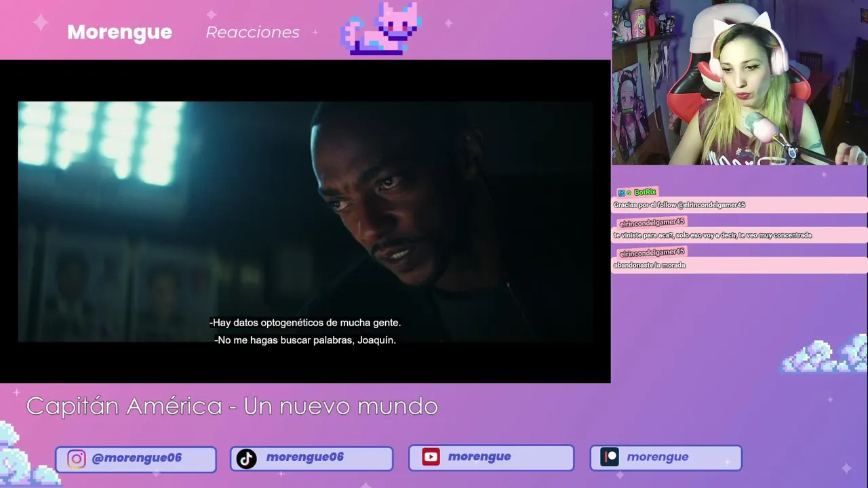Click the BotRix username in chat

(645, 192)
